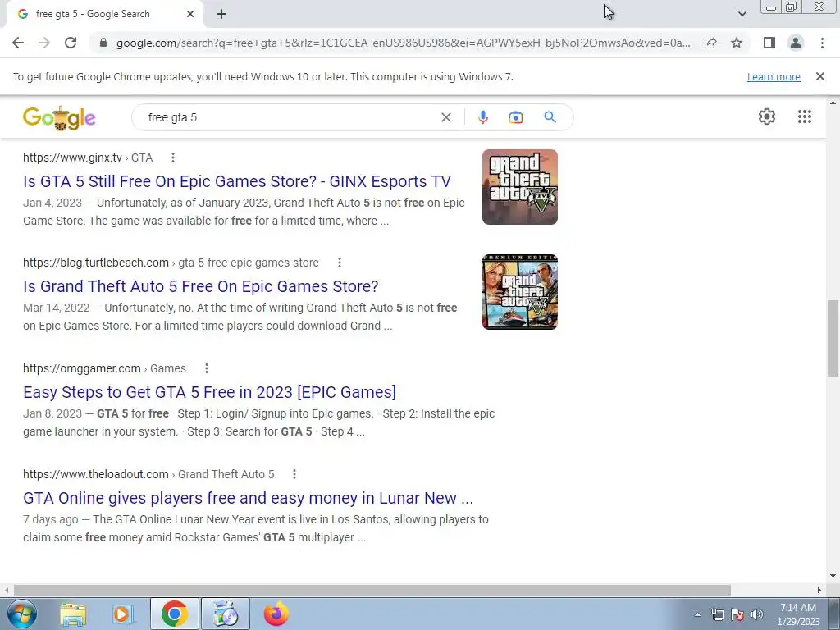This screenshot has height=630, width=840.
Task: Click the horizontal scrollbar thumb
Action: [x=372, y=590]
